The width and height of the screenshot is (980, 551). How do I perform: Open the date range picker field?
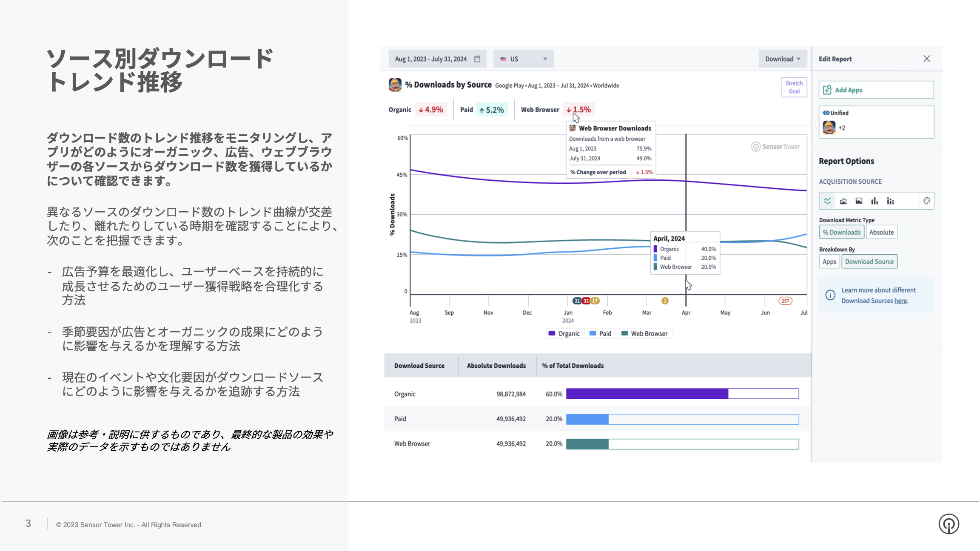click(x=430, y=59)
